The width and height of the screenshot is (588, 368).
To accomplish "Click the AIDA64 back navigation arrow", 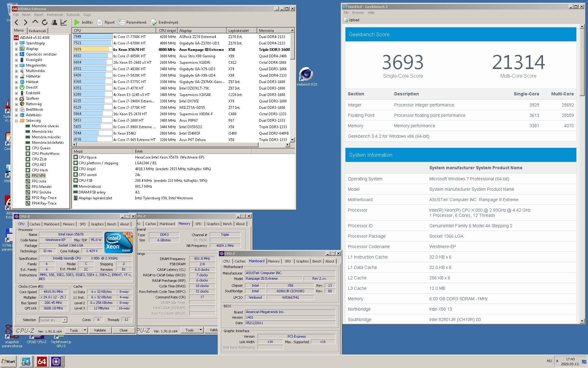I will pyautogui.click(x=17, y=22).
